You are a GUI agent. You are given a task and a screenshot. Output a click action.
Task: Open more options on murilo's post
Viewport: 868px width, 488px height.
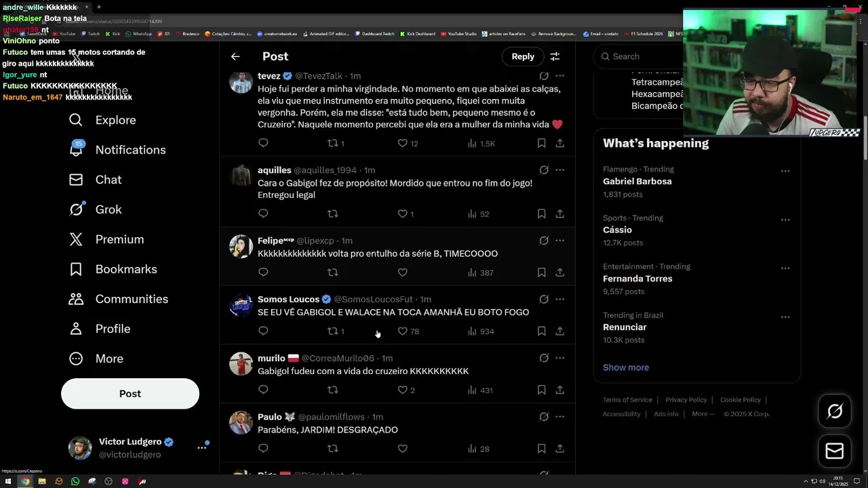[559, 358]
